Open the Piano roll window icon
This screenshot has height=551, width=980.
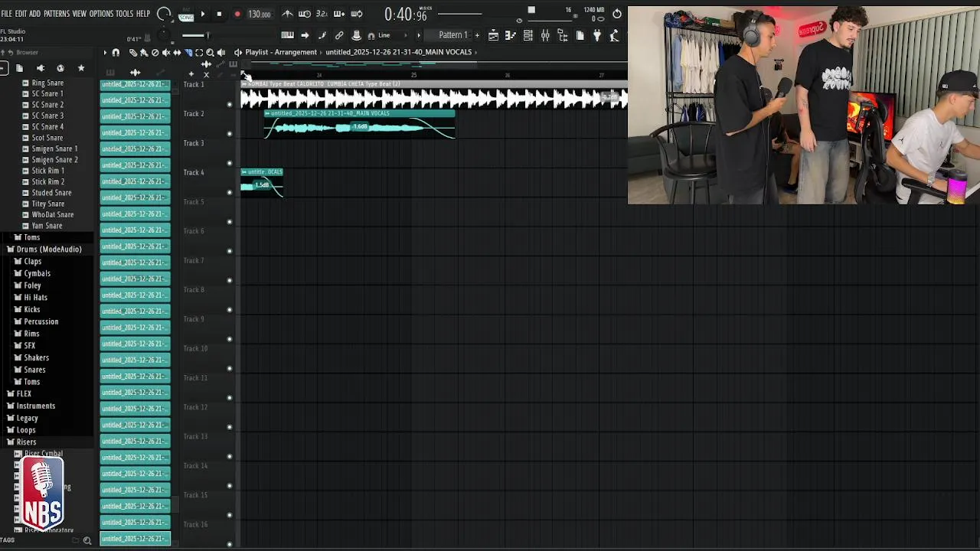click(x=511, y=35)
